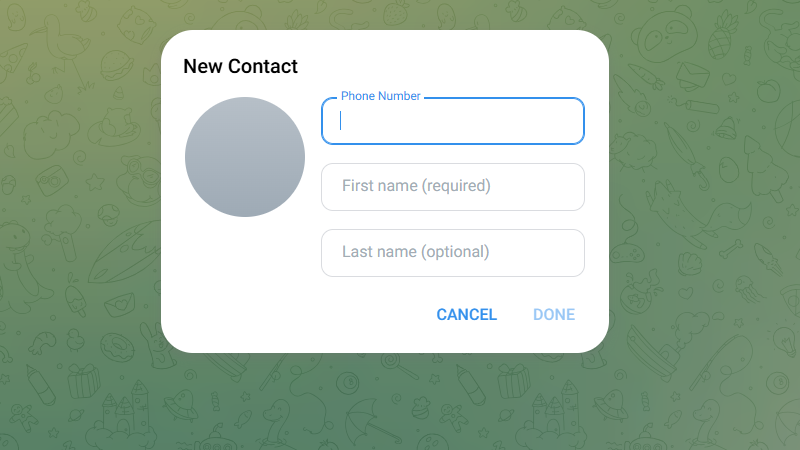800x450 pixels.
Task: Click the New Contact dialog title
Action: [x=241, y=67]
